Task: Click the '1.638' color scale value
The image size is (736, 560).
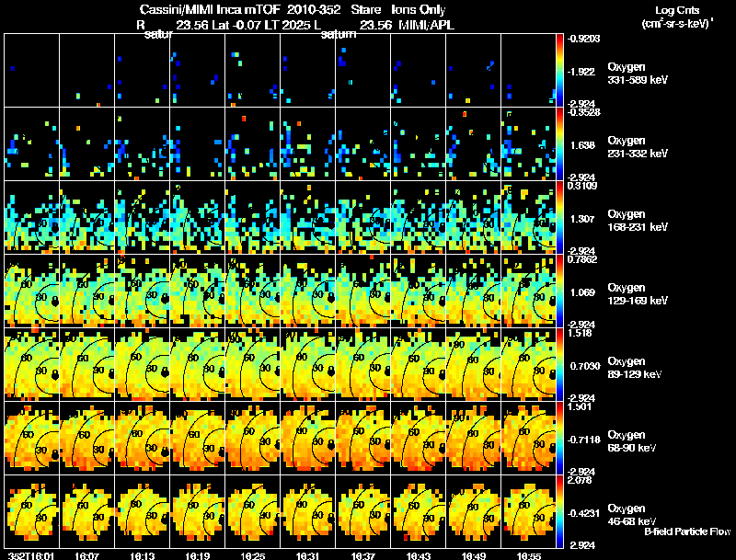Action: 582,145
